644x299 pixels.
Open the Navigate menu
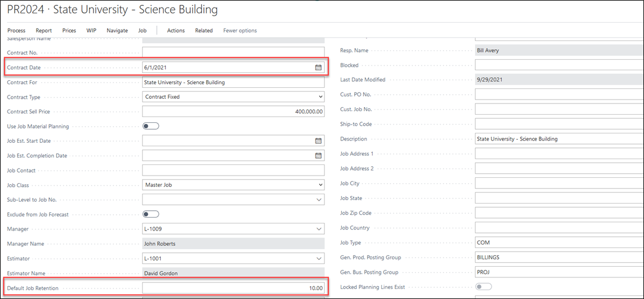click(117, 30)
